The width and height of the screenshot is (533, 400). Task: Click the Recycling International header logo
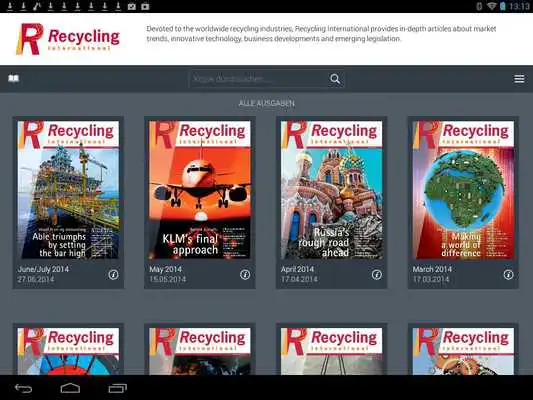68,39
